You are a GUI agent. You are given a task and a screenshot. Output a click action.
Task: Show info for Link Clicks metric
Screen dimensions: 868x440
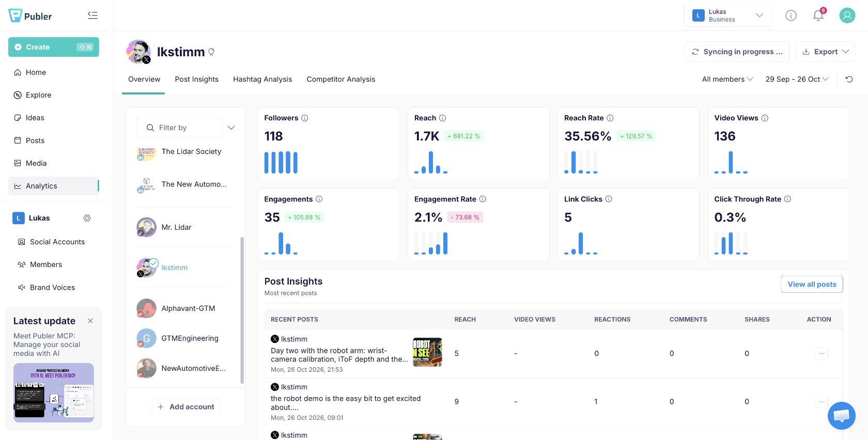pyautogui.click(x=609, y=199)
